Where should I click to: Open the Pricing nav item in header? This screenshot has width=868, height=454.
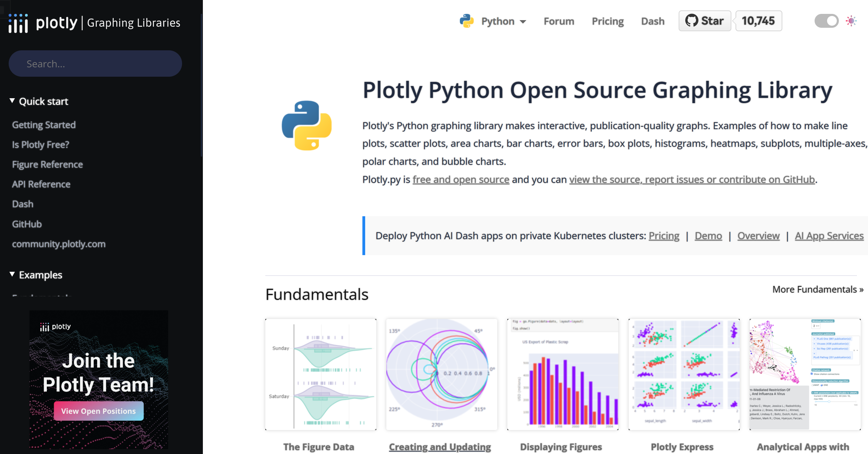point(608,21)
